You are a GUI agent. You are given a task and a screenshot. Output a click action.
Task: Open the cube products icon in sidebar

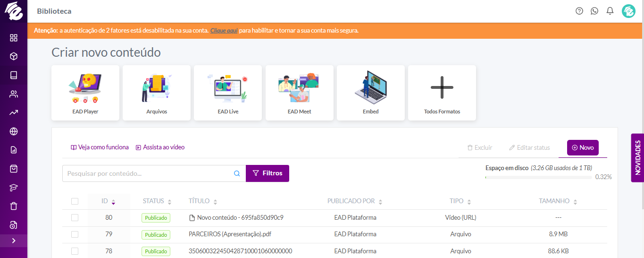point(14,56)
